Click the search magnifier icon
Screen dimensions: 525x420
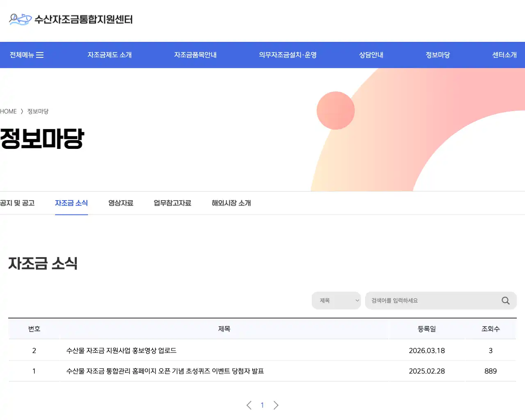pyautogui.click(x=505, y=301)
